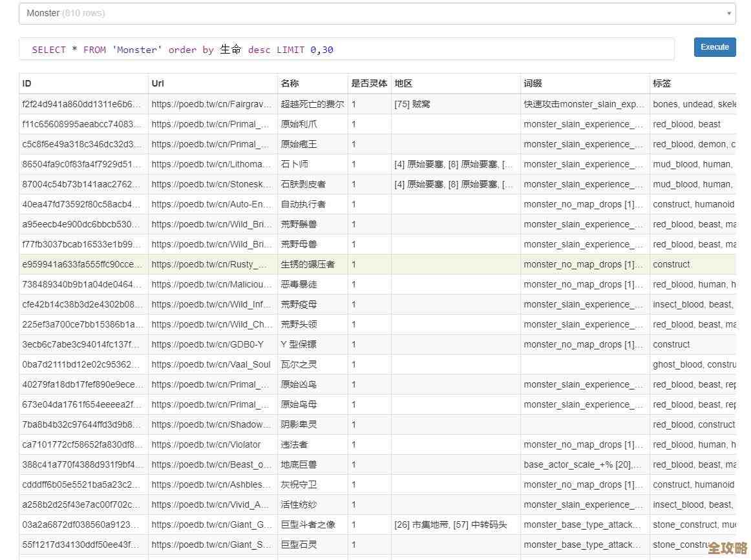Click the [26] 市集地带 area cell
The image size is (751, 560).
[450, 524]
